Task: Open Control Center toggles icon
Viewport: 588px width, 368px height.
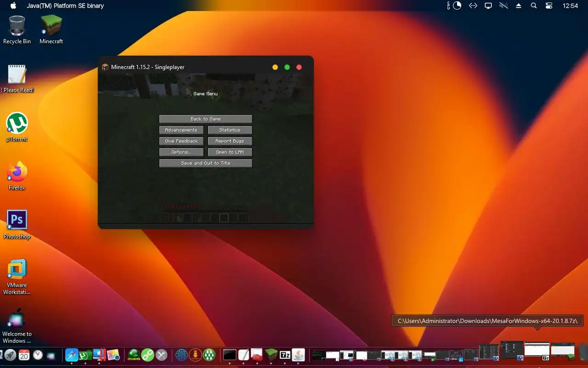Action: click(x=549, y=6)
